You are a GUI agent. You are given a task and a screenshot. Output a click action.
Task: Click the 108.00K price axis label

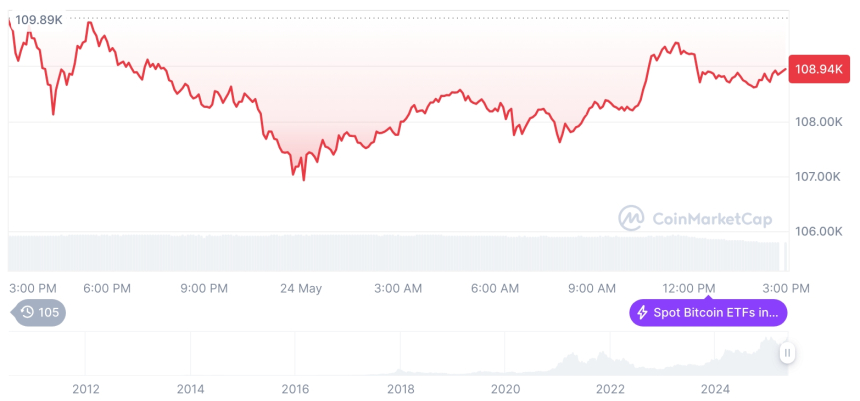coord(818,122)
